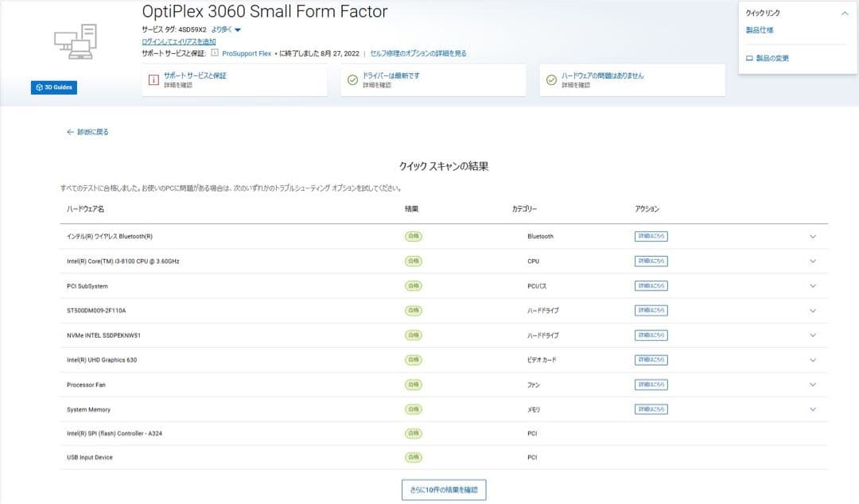This screenshot has width=859, height=504.
Task: Collapse the クイックリンク panel
Action: pos(844,14)
